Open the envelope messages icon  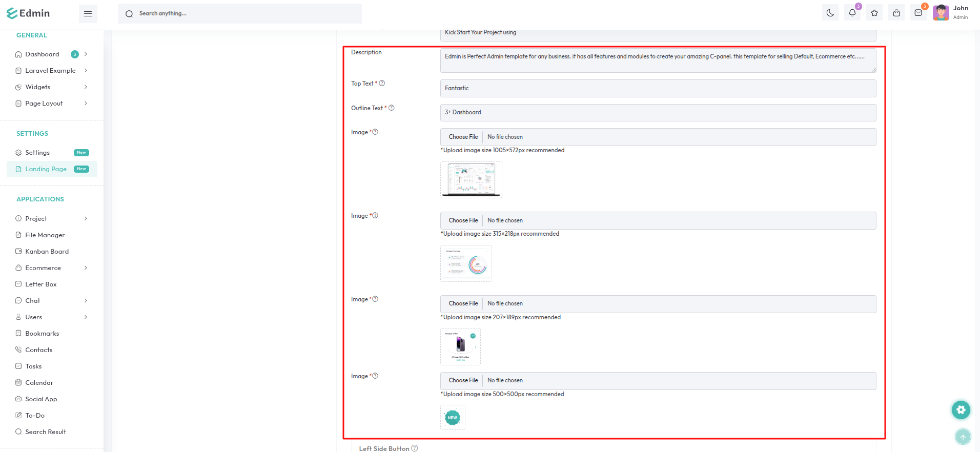(918, 13)
